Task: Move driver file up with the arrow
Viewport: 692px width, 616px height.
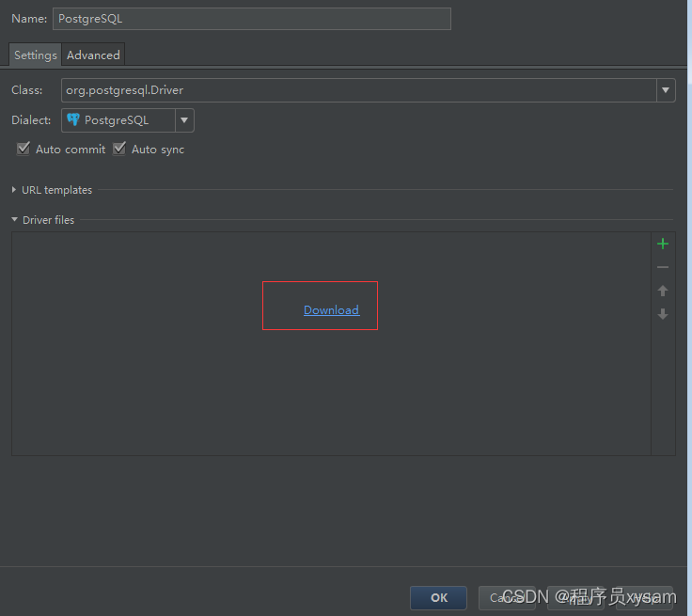Action: 663,291
